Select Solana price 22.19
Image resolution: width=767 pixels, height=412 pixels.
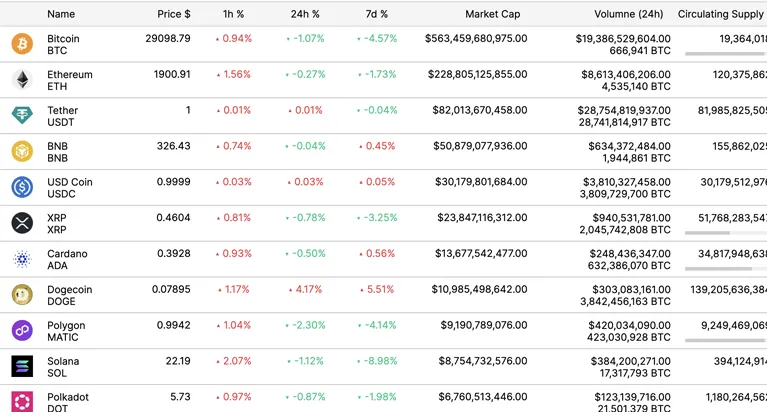click(x=178, y=361)
